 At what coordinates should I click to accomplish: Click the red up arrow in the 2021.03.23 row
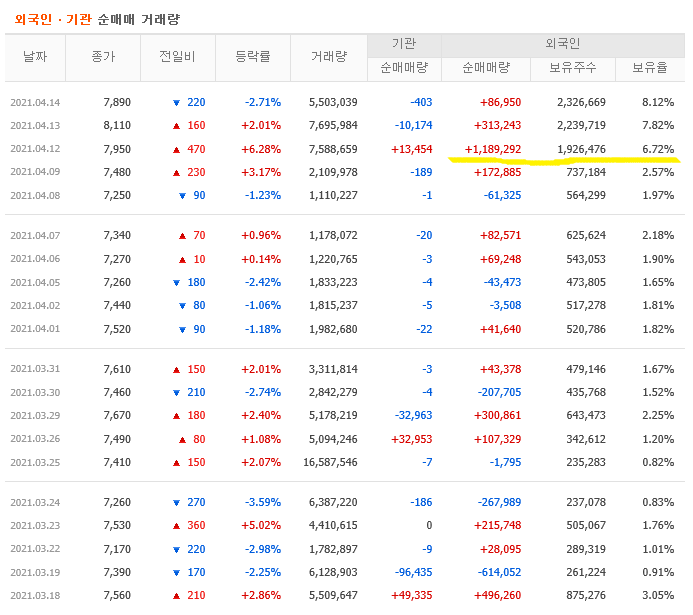[176, 525]
